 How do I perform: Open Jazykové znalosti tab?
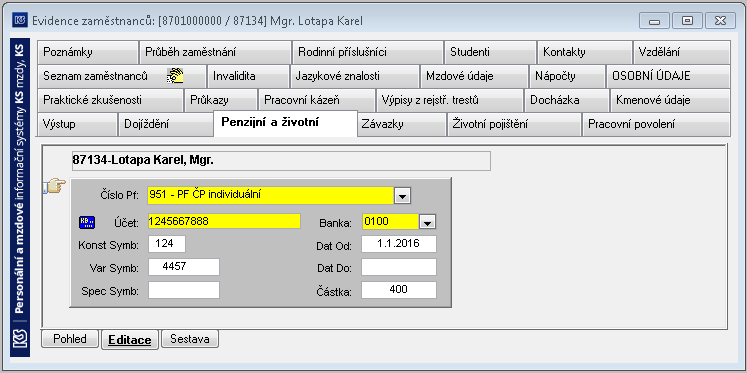(355, 76)
